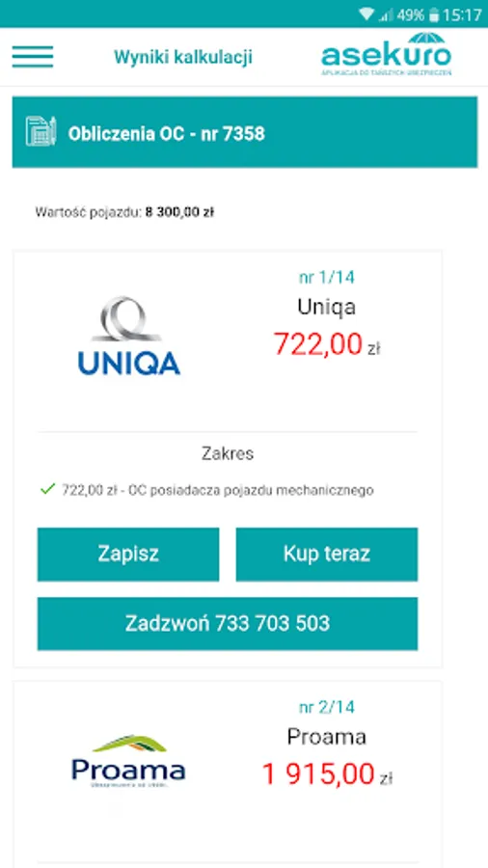Tap the Wi-Fi status bar icon
The height and width of the screenshot is (868, 488).
pyautogui.click(x=366, y=14)
